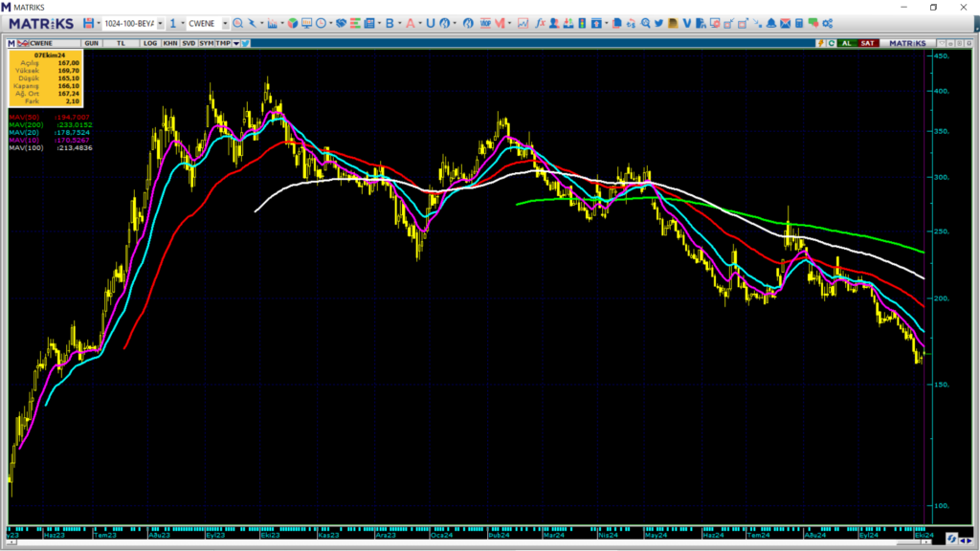Expand the small arrow after TMP
This screenshot has width=980, height=551.
pos(235,43)
